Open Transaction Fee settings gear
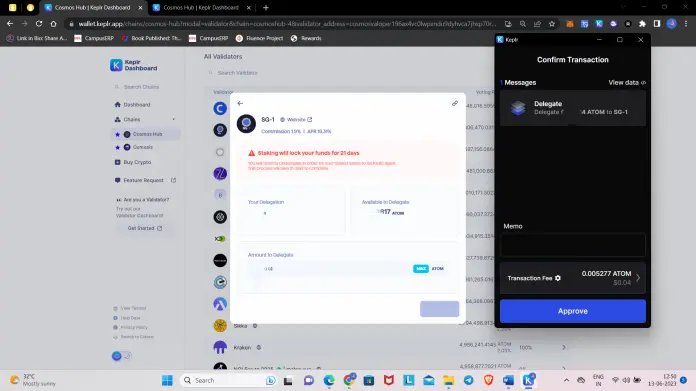This screenshot has height=391, width=696. pos(558,278)
